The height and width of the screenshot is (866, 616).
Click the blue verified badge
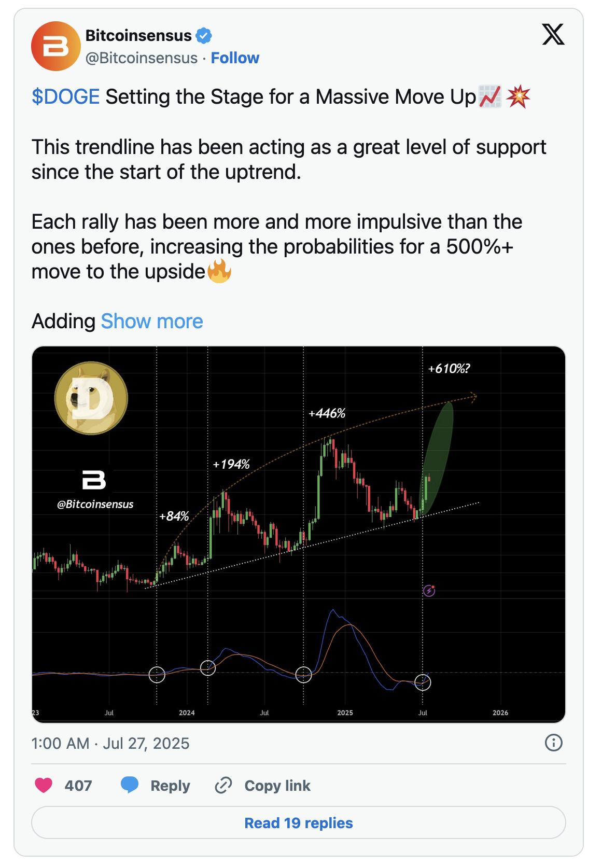[204, 35]
